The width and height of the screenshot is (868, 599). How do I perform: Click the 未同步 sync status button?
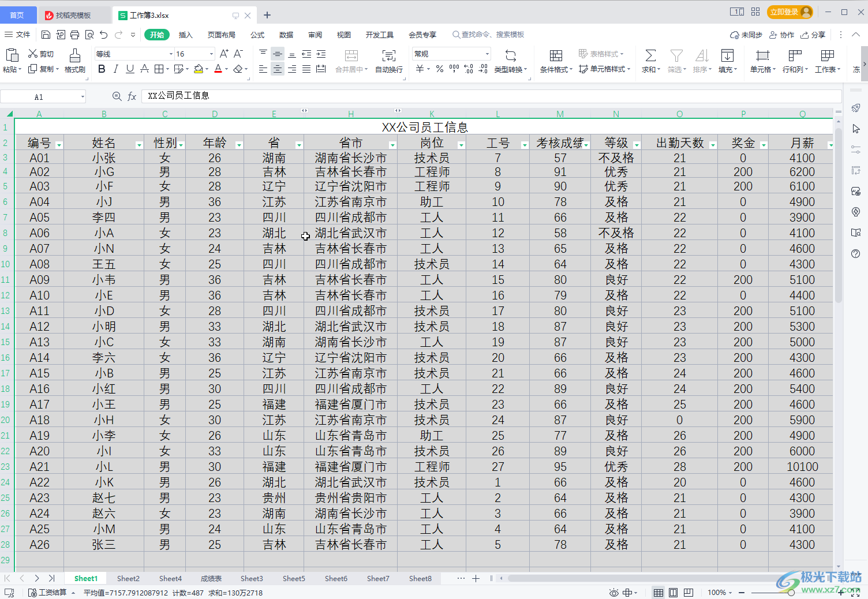[746, 35]
